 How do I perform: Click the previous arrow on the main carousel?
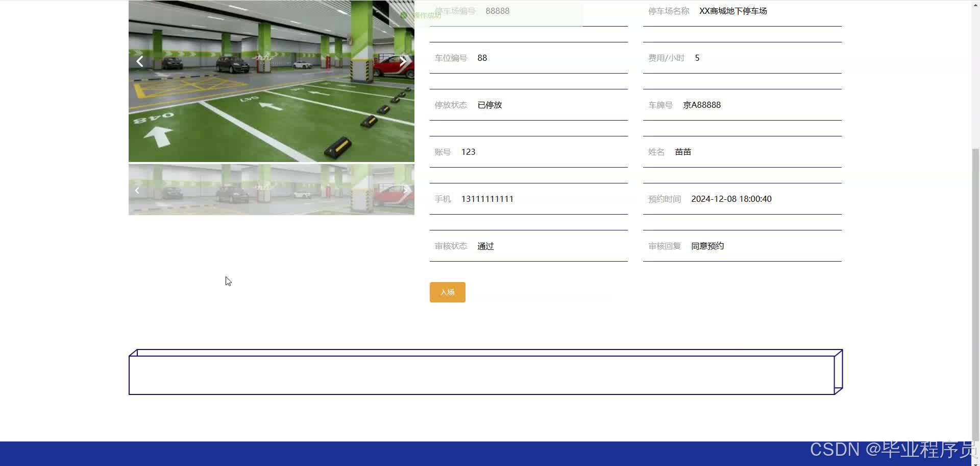click(139, 61)
